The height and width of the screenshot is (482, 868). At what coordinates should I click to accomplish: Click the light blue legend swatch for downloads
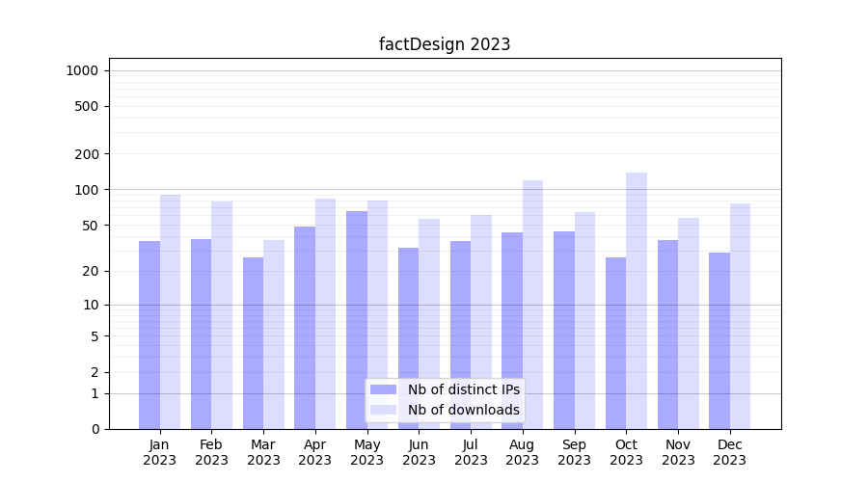tap(383, 410)
